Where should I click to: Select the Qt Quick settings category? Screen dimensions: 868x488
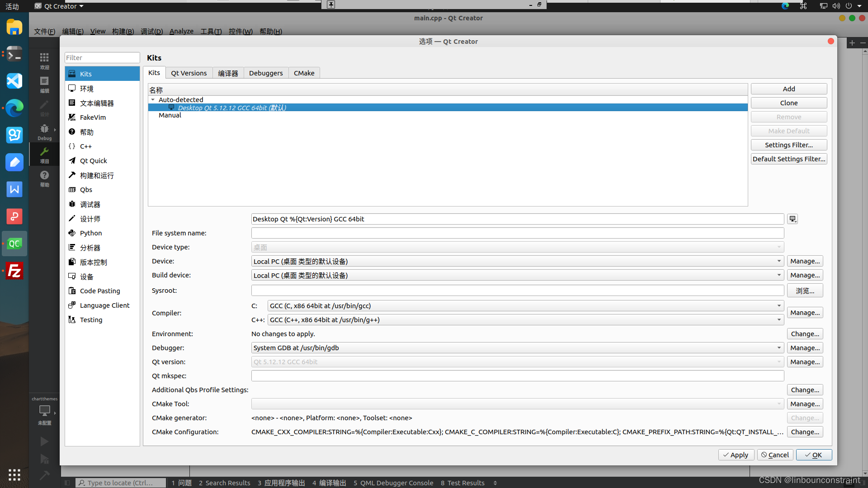[x=93, y=161]
